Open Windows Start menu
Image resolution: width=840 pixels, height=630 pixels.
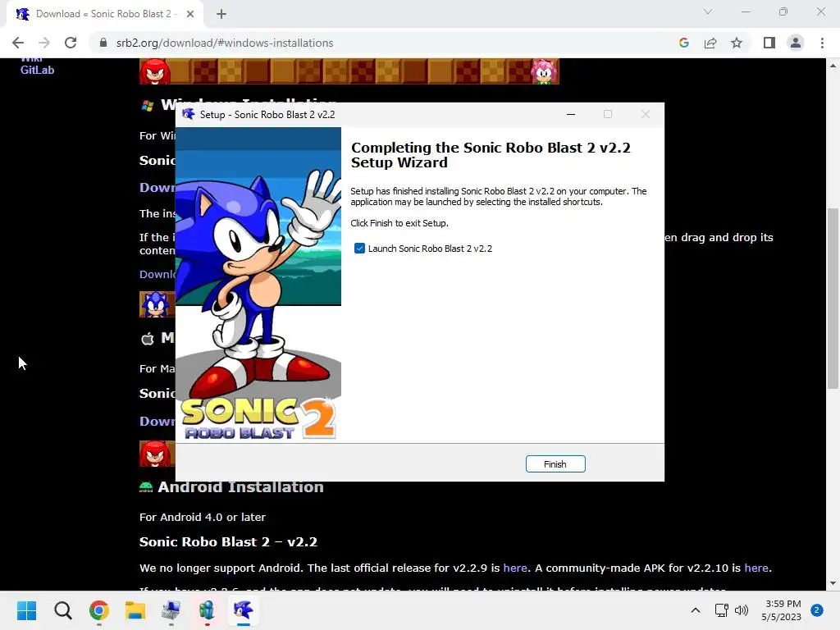27,610
